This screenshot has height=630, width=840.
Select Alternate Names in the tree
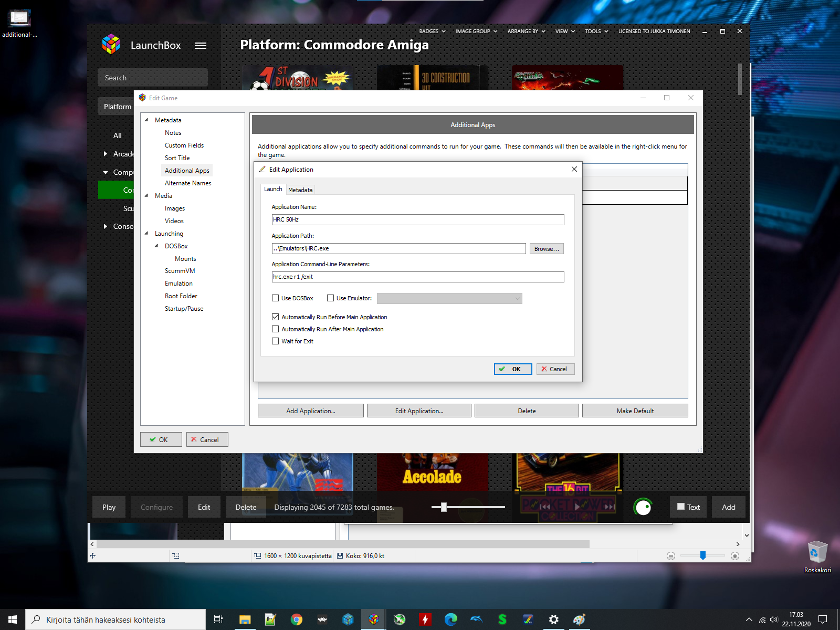188,183
